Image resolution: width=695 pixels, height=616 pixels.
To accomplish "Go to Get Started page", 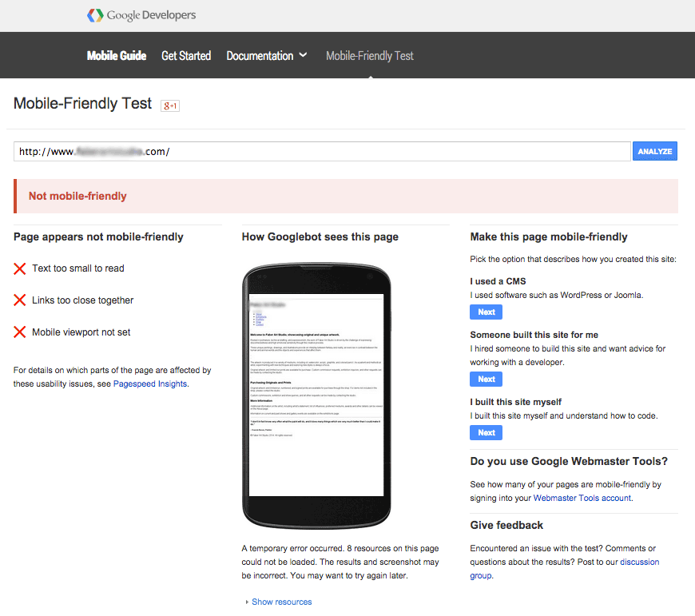I will (186, 56).
